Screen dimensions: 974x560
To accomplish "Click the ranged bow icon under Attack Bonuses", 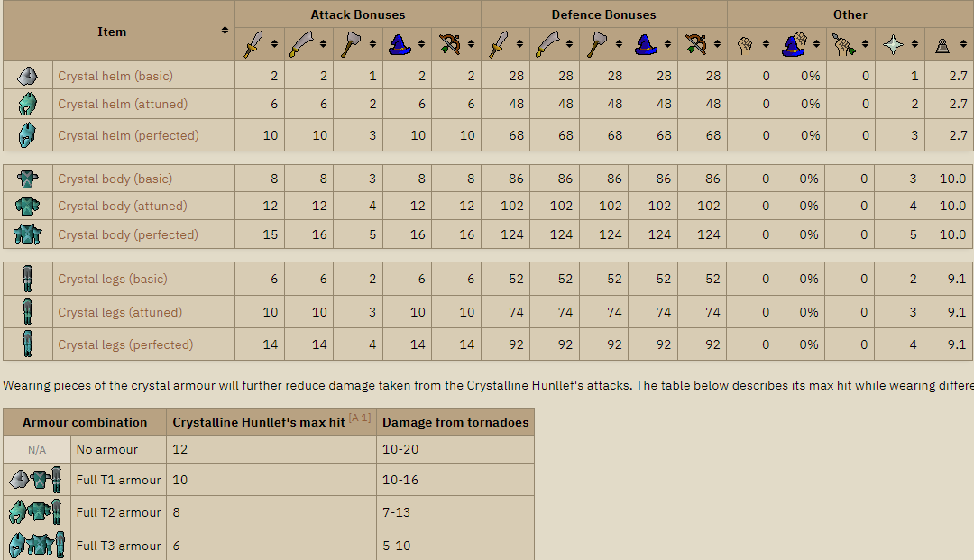I will tap(449, 45).
